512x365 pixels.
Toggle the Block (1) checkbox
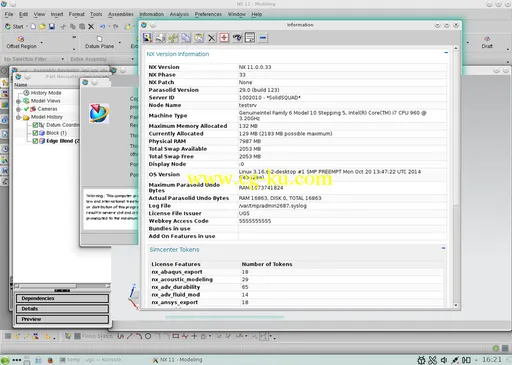[35, 133]
